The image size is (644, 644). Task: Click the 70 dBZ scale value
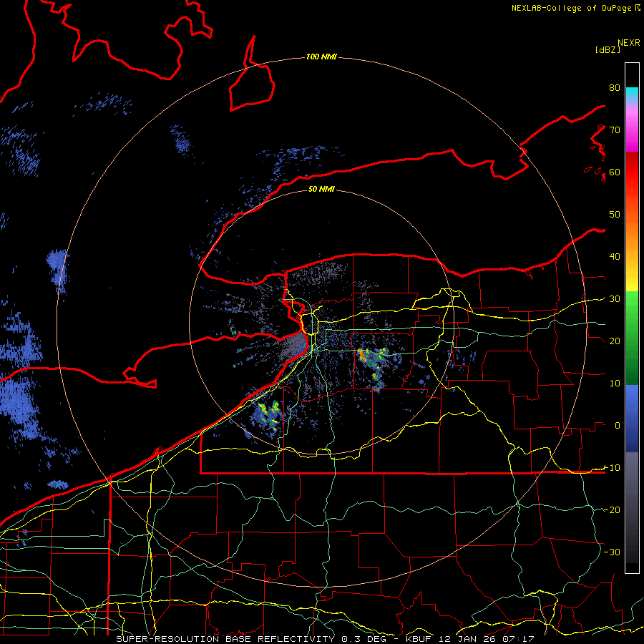click(x=615, y=130)
